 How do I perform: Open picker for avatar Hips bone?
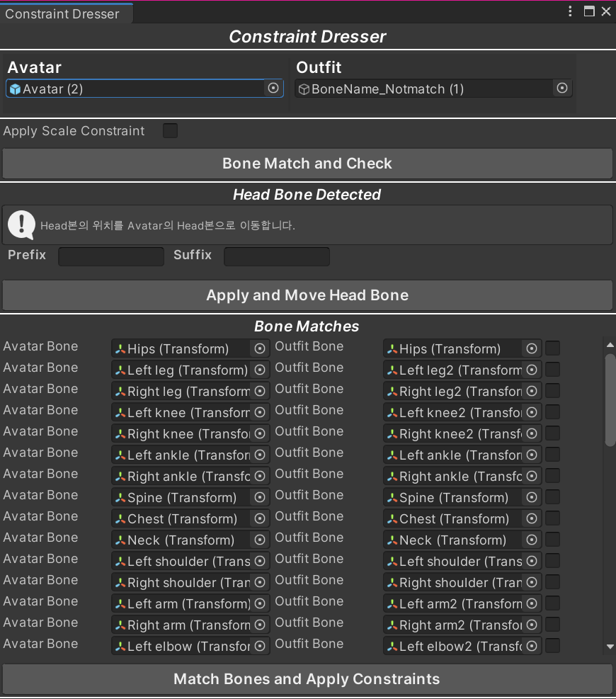point(260,348)
